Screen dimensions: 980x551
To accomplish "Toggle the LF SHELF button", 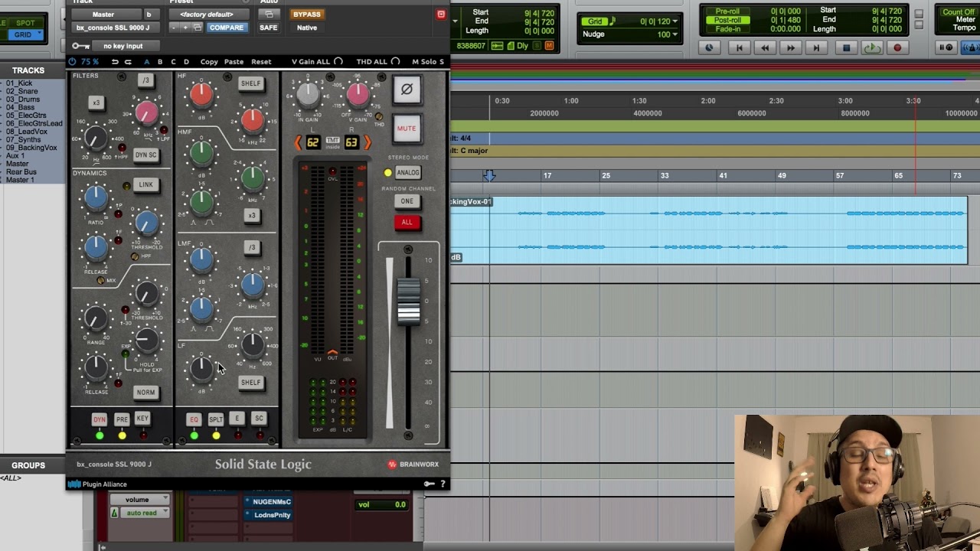I will click(250, 383).
